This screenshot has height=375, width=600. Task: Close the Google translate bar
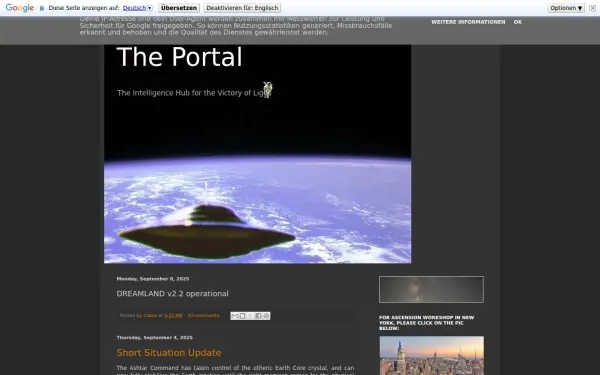coord(592,8)
